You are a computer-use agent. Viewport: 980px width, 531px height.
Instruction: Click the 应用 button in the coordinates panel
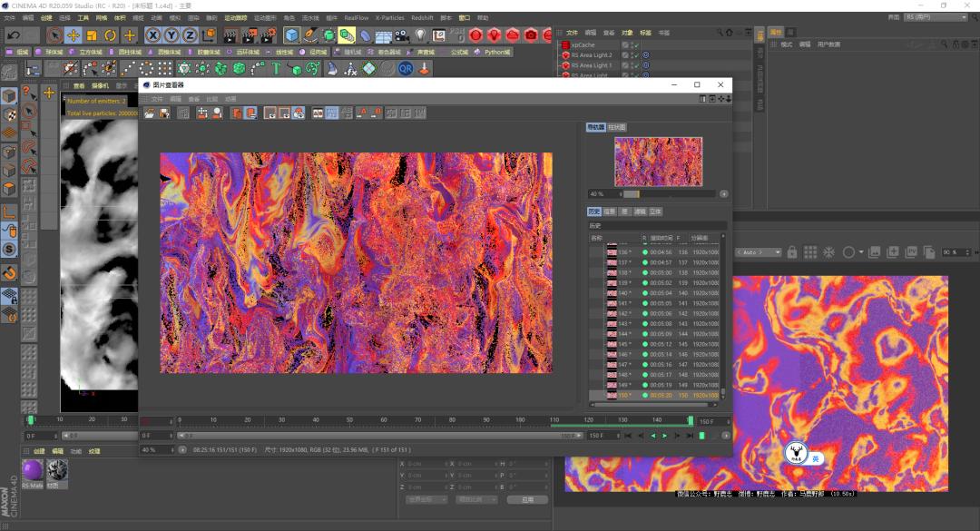coord(527,499)
